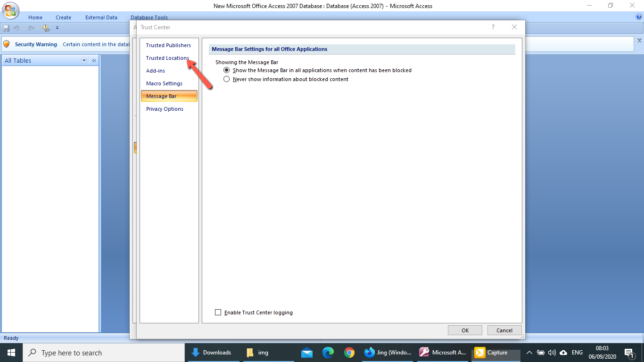Viewport: 644px width, 362px height.
Task: Show hidden system tray icons
Action: click(x=529, y=353)
